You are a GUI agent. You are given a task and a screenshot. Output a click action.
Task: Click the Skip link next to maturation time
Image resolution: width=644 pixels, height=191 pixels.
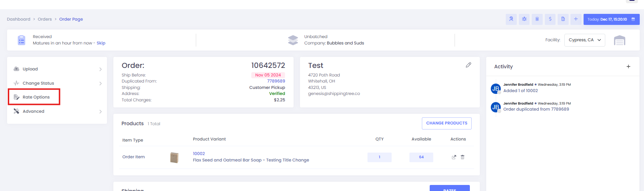(101, 43)
